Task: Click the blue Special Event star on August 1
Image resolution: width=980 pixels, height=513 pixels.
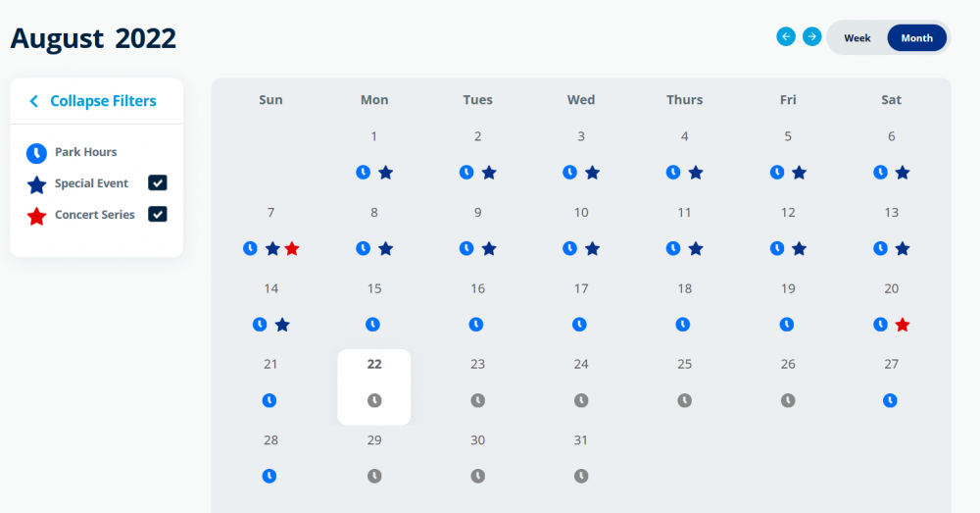Action: point(386,173)
